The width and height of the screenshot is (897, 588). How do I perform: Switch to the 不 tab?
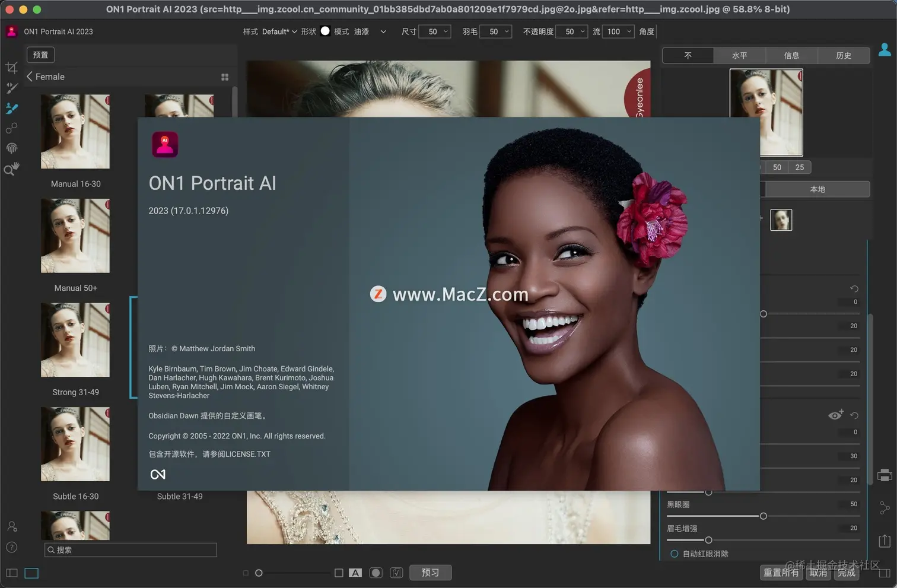point(688,55)
